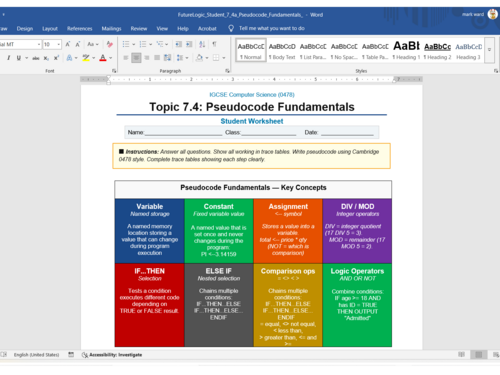Open Font dialog launcher
Image resolution: width=500 pixels, height=375 pixels.
[x=114, y=71]
